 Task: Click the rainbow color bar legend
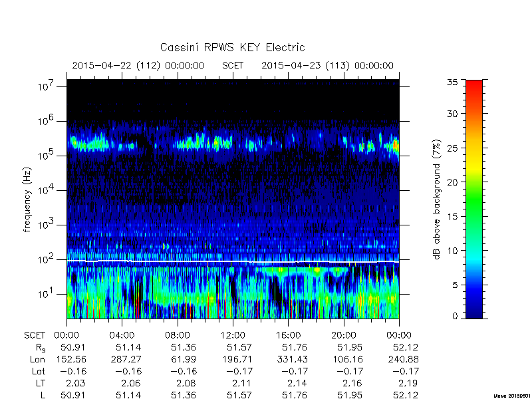coord(474,199)
